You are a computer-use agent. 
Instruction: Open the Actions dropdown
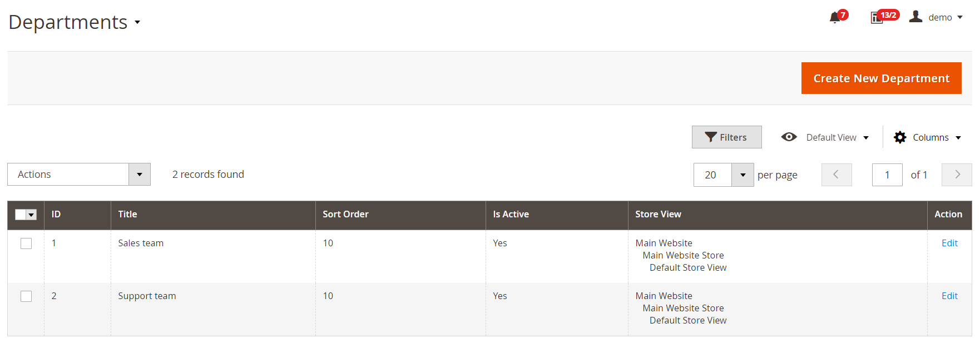pyautogui.click(x=79, y=175)
